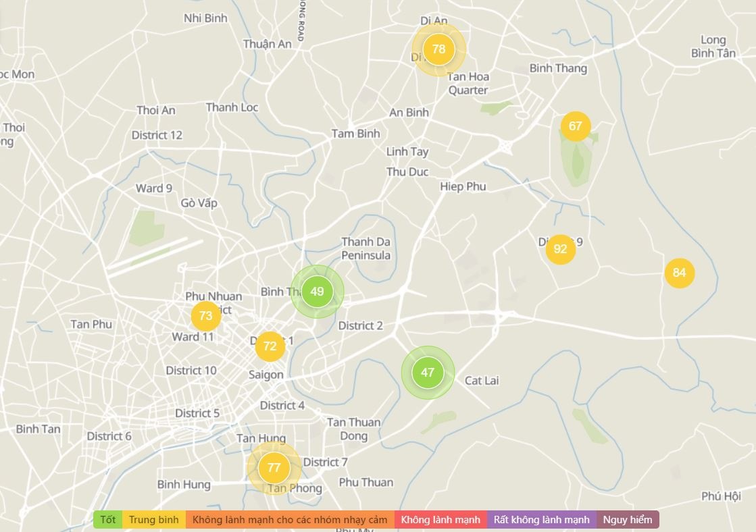Click the Thanh Da Peninsula map label
Viewport: 756px width, 532px height.
(x=366, y=248)
